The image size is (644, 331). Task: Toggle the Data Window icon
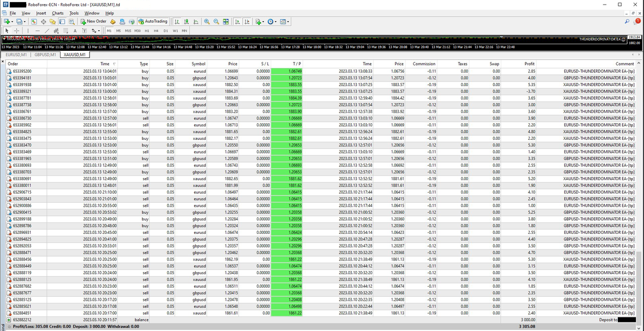coord(43,22)
